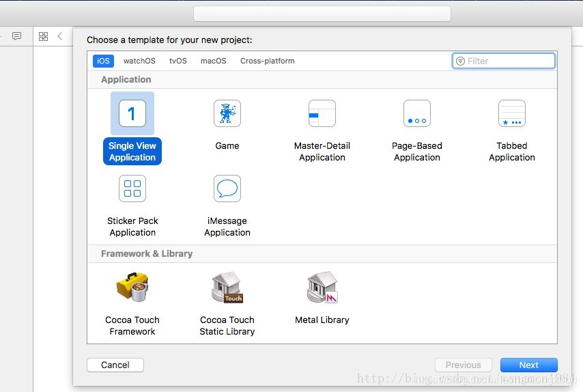Click the filter icon in the search field

point(460,61)
